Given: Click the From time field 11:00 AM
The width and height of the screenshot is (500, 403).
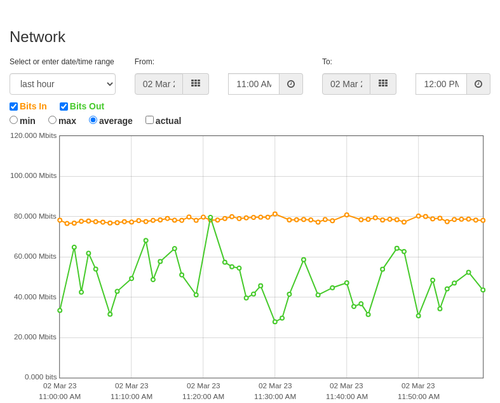Looking at the screenshot, I should click(x=254, y=84).
